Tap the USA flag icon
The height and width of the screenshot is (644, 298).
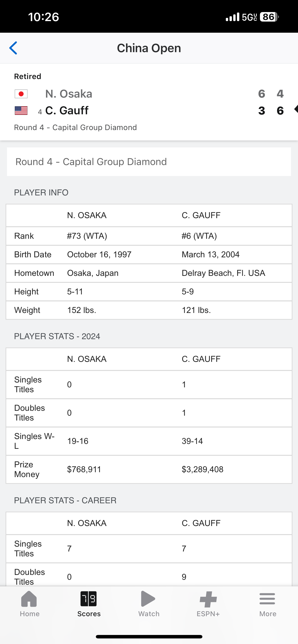[x=21, y=111]
